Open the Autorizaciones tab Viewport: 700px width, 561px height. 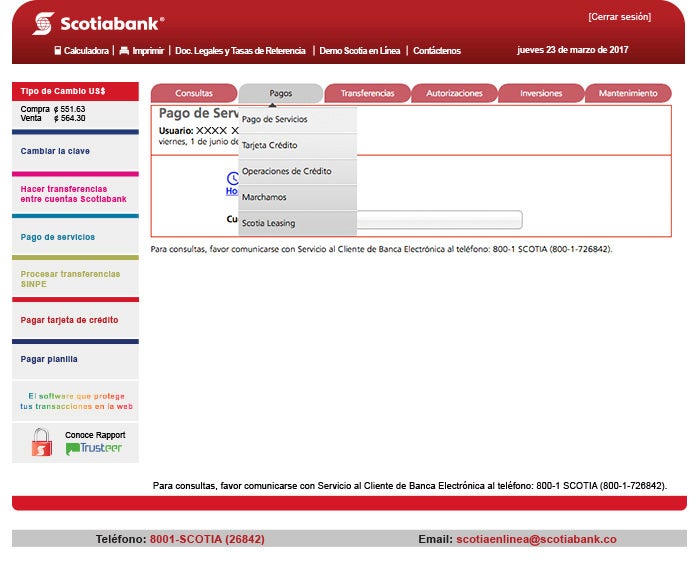pyautogui.click(x=454, y=93)
